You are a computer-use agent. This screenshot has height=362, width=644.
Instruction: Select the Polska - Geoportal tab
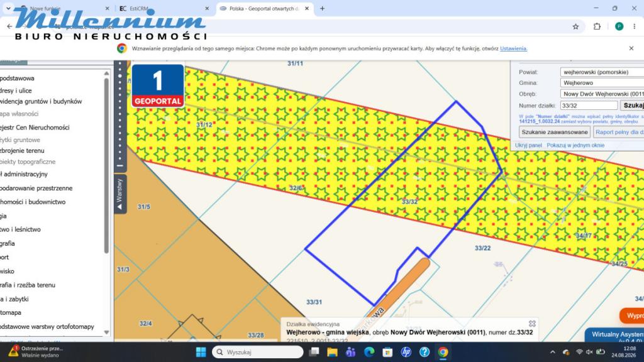[265, 8]
